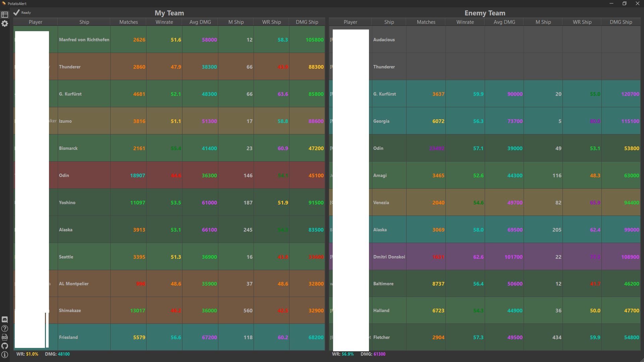The height and width of the screenshot is (362, 644).
Task: Click the PotatoAlert app icon in title bar
Action: [x=4, y=3]
